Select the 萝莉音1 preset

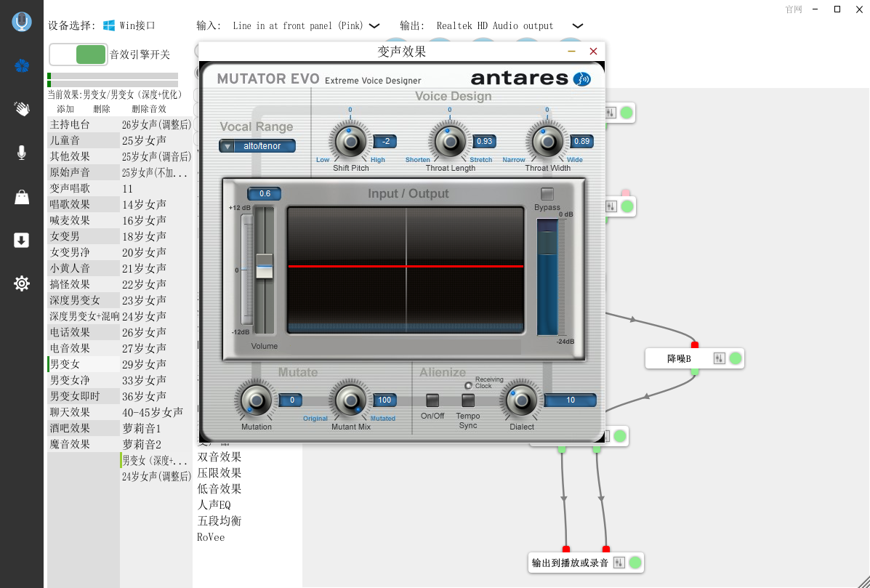(156, 428)
